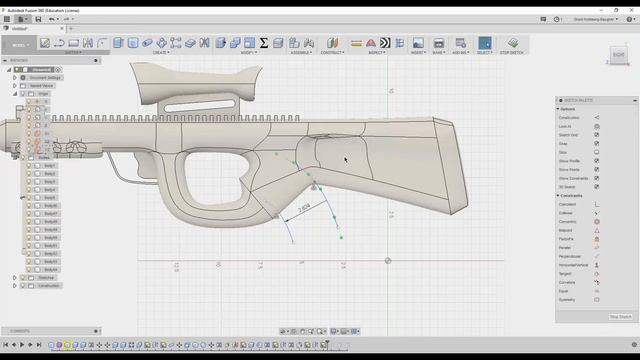
Task: Click the Move/Copy arrows icon in the Create group
Action: [162, 43]
